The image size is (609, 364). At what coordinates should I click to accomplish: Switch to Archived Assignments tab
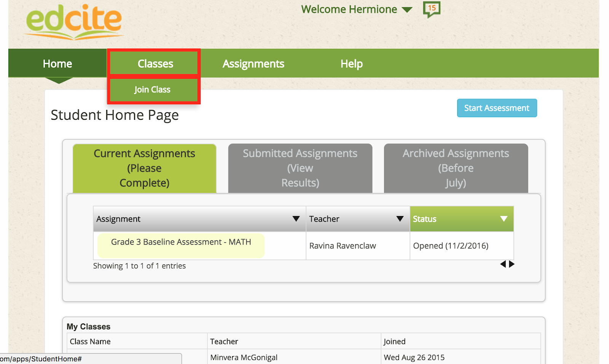click(x=456, y=168)
